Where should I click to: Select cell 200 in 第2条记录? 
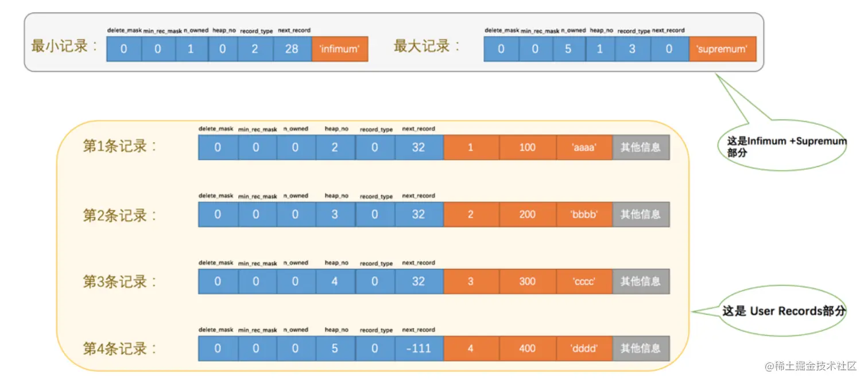tap(527, 214)
